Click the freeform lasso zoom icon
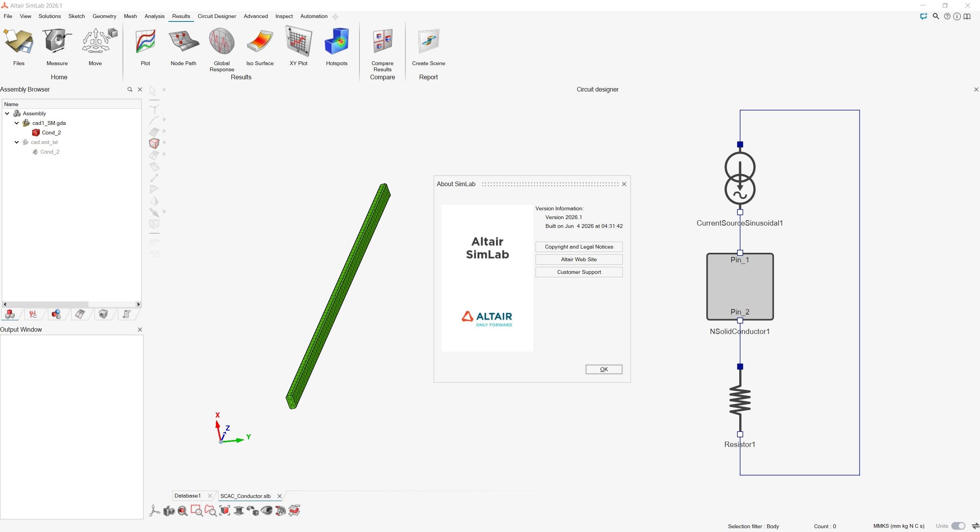This screenshot has height=532, width=980. point(211,511)
